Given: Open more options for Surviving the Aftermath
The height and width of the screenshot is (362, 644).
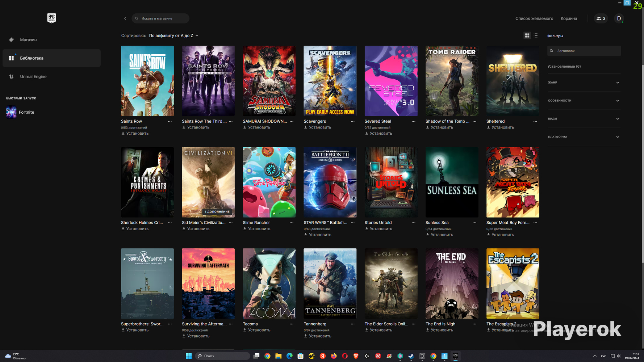Looking at the screenshot, I should point(231,324).
